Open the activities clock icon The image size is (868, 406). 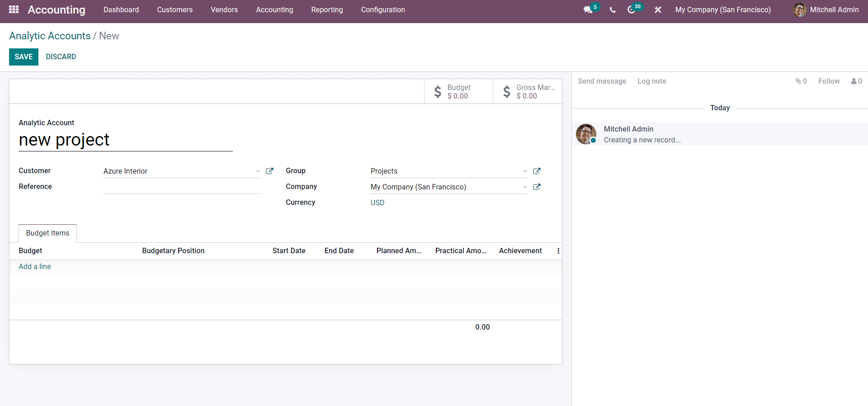pos(632,9)
